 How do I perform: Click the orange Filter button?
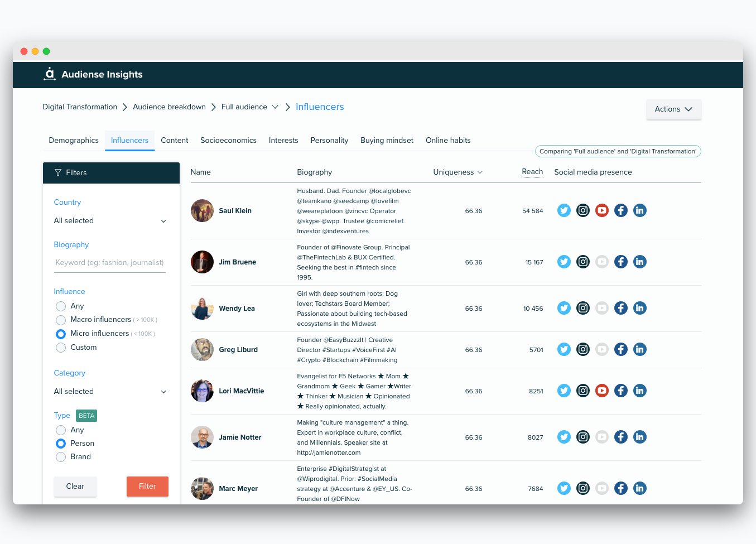click(147, 486)
